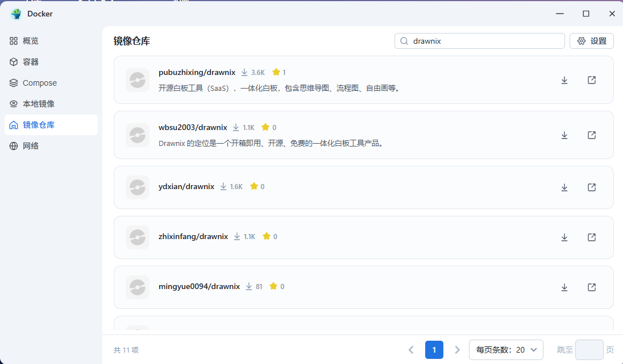
Task: Click the ydxian/drawnix title
Action: 186,187
